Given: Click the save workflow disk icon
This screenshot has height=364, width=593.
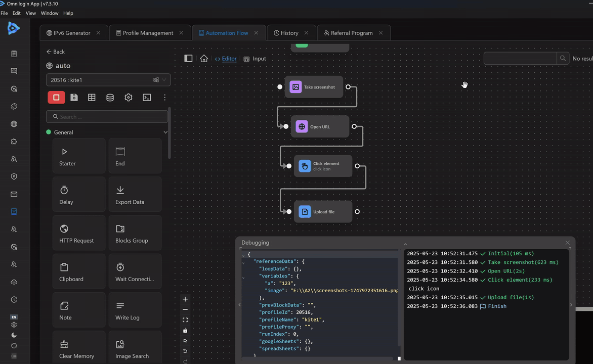Looking at the screenshot, I should pos(74,98).
